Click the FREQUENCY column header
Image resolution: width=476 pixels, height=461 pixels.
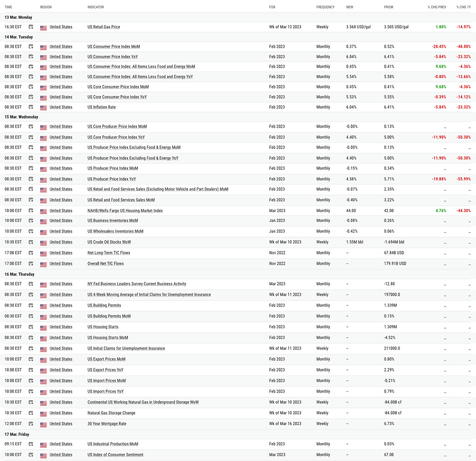click(x=325, y=7)
